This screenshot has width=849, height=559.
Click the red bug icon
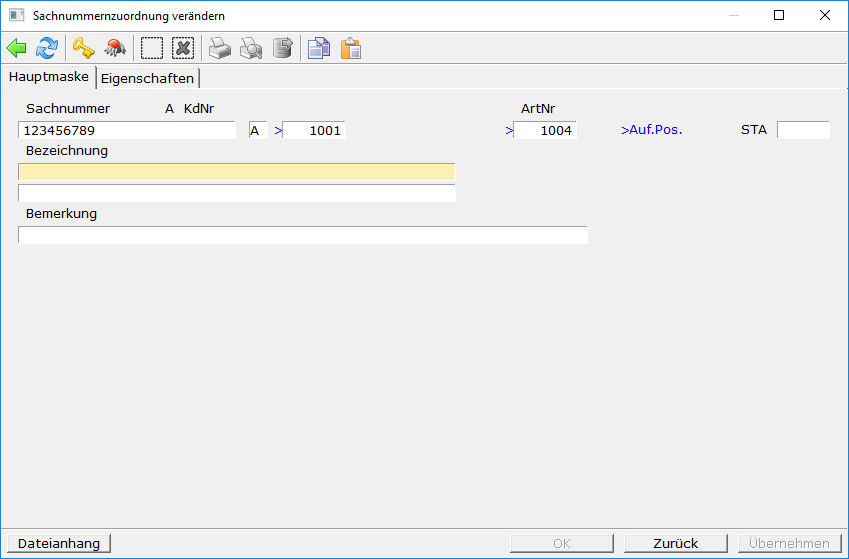tap(115, 48)
